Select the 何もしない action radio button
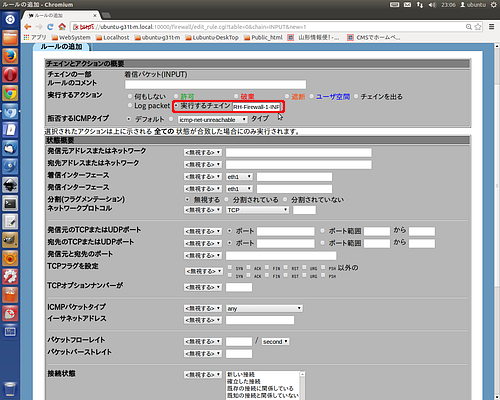 (x=130, y=96)
